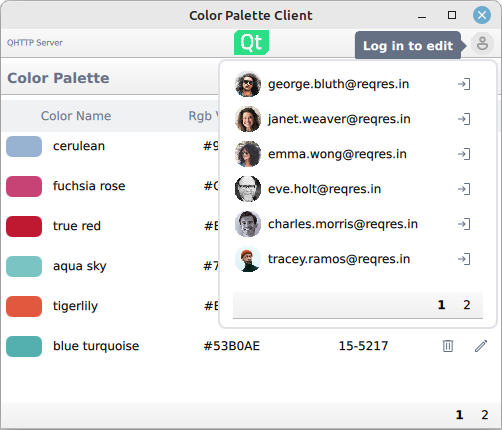Viewport: 502px width, 430px height.
Task: Click the true red color swatch
Action: click(x=24, y=226)
